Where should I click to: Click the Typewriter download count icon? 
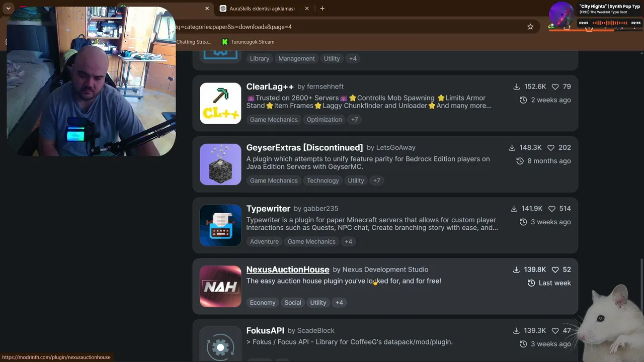514,209
